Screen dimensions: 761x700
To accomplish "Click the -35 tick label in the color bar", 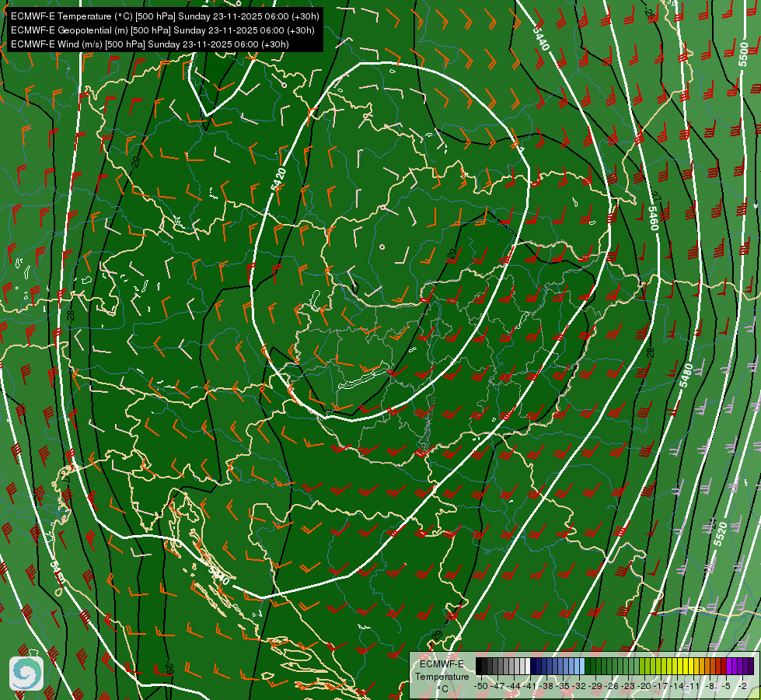I will (564, 686).
